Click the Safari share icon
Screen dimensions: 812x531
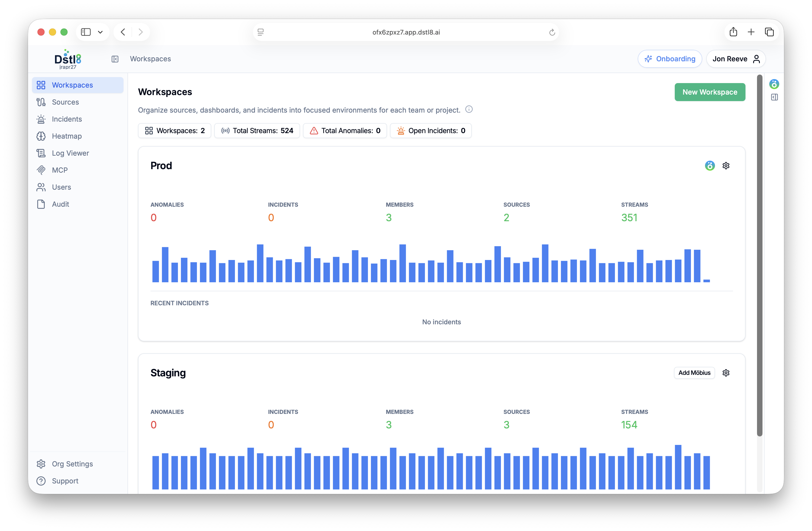pos(733,32)
